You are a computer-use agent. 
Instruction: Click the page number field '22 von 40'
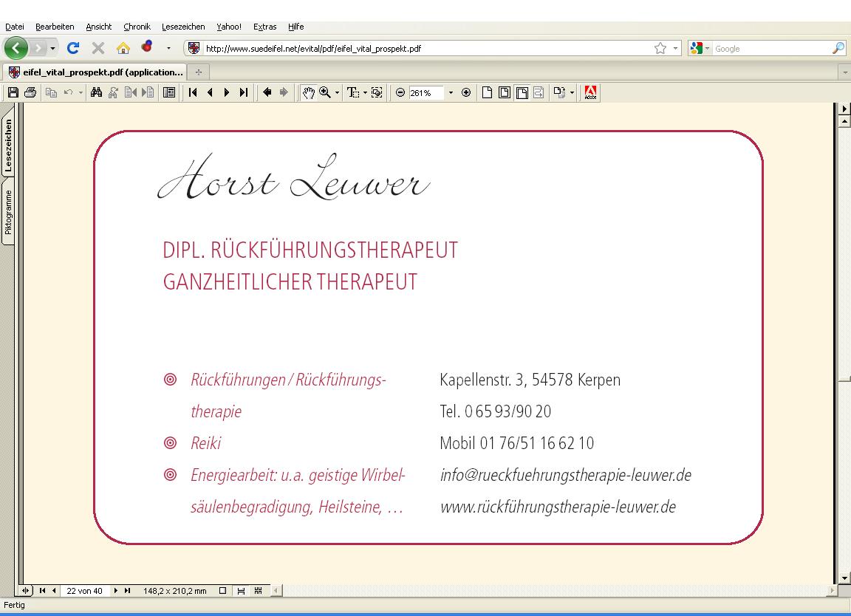84,591
